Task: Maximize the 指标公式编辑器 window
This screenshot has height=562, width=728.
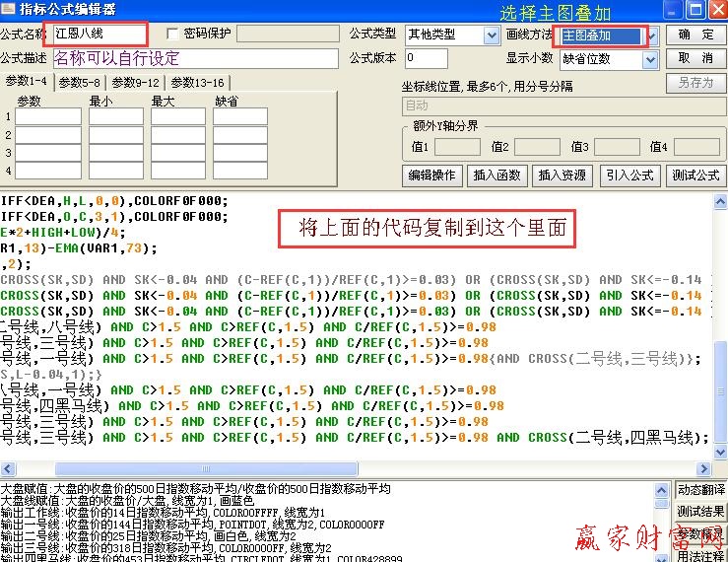Action: pyautogui.click(x=695, y=10)
